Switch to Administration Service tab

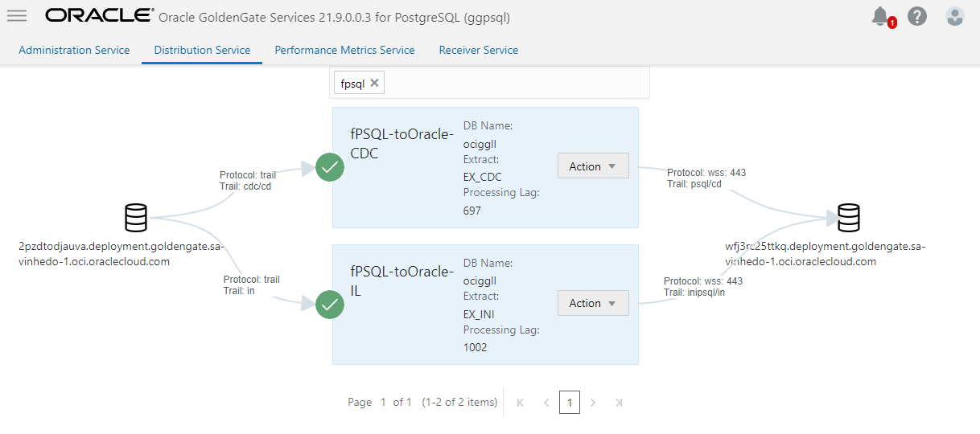[x=74, y=50]
